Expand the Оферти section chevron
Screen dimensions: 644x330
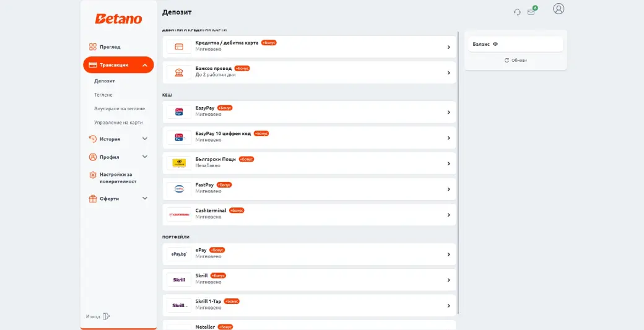pyautogui.click(x=144, y=199)
